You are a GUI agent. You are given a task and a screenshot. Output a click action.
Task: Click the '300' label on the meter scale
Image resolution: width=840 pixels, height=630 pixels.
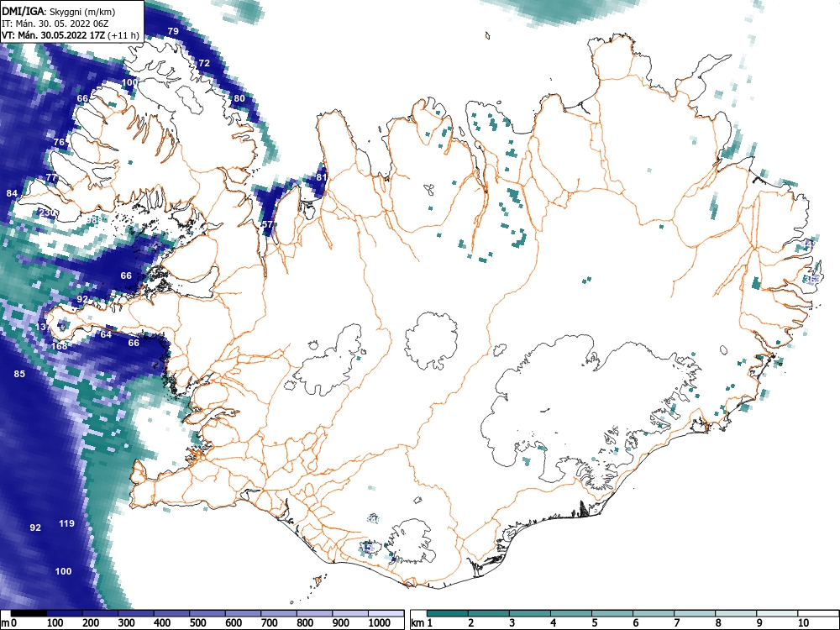[x=126, y=623]
